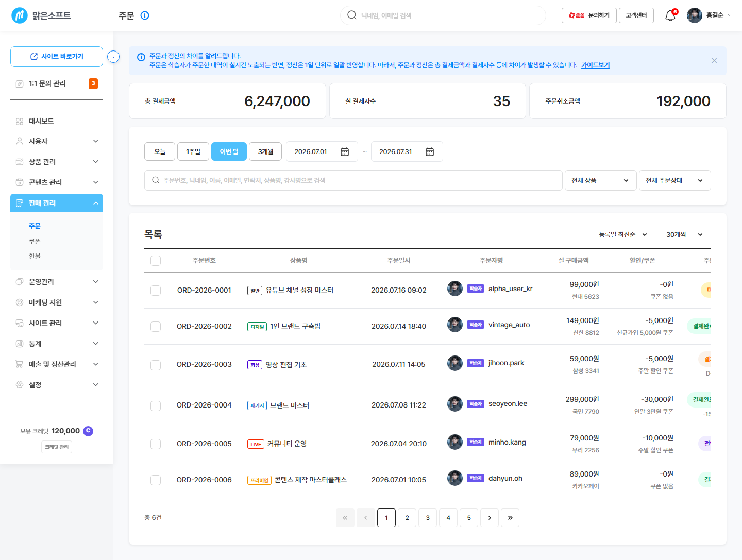Click the 통계 chart icon
The width and height of the screenshot is (742, 560).
20,344
